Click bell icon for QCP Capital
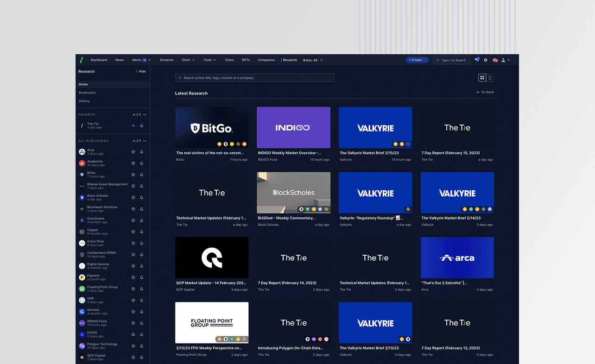This screenshot has width=595, height=364. (x=142, y=357)
